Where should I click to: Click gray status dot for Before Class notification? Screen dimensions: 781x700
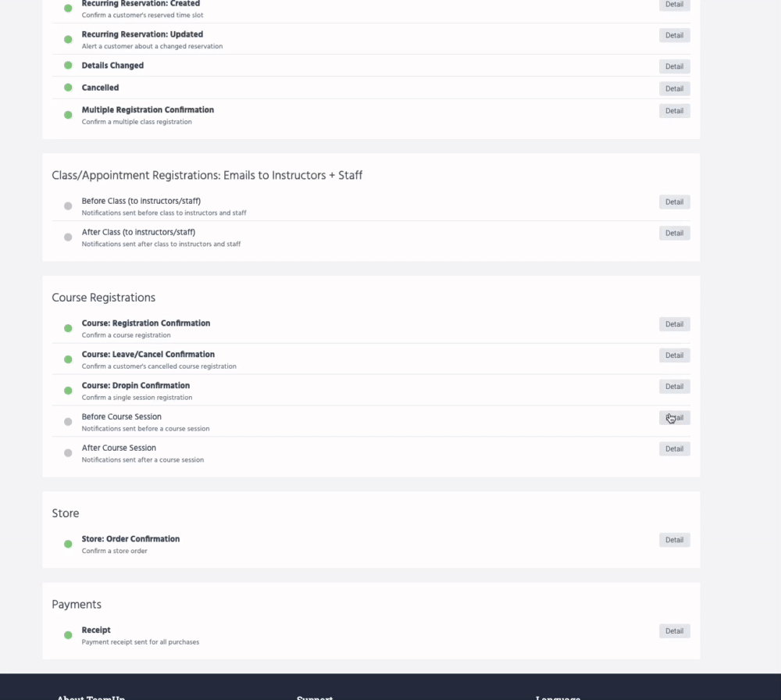68,206
